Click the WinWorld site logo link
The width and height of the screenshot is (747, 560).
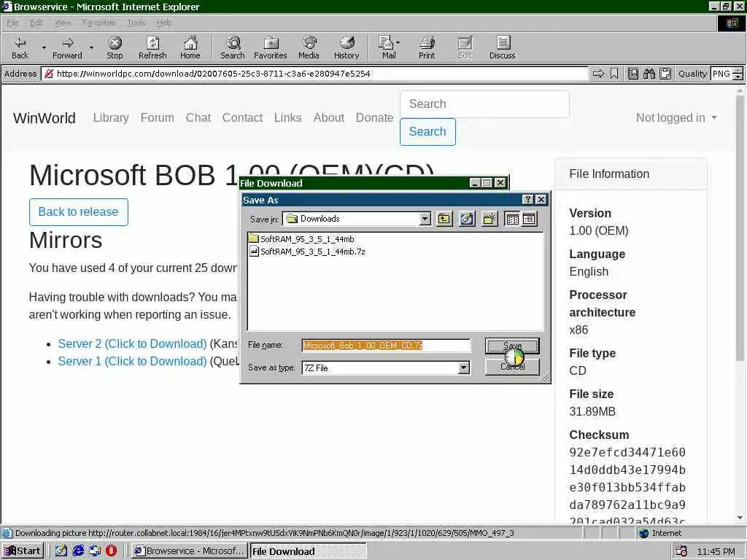[44, 118]
